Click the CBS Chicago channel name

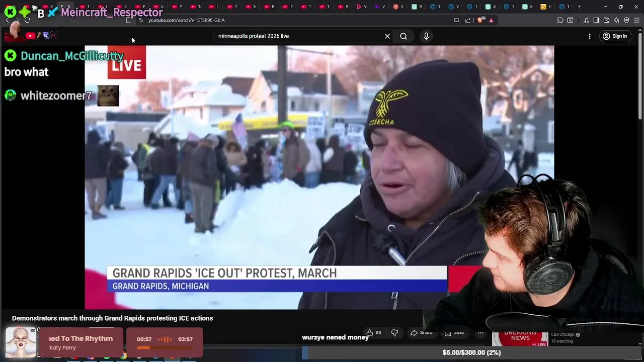coord(562,334)
